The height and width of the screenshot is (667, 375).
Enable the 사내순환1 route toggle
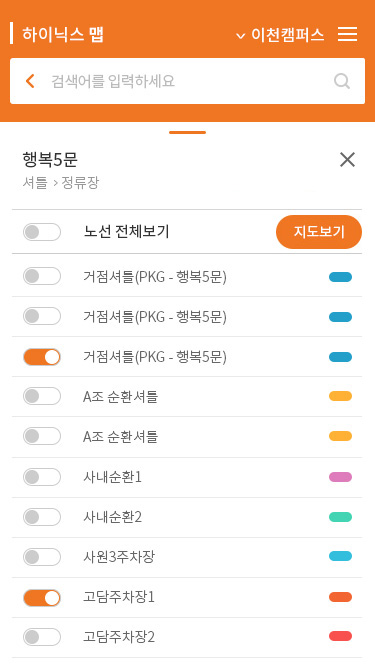point(42,477)
